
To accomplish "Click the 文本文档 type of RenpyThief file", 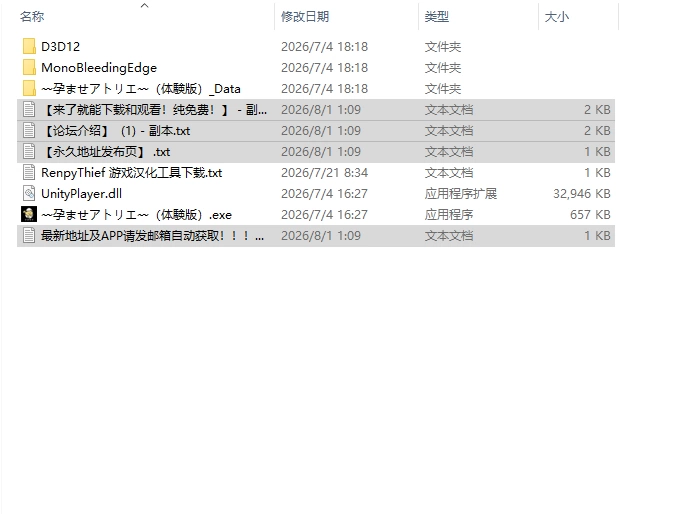I will click(x=449, y=173).
